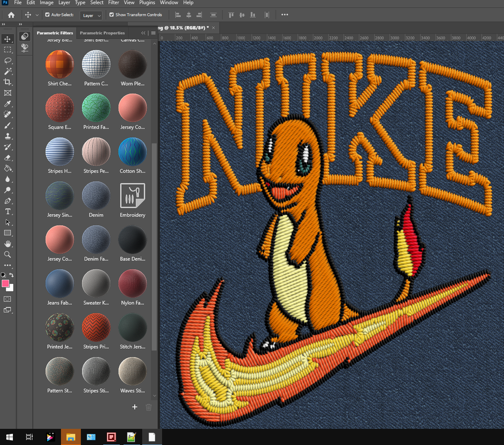
Task: Expand the toolbar double-arrow
Action: tap(3, 24)
